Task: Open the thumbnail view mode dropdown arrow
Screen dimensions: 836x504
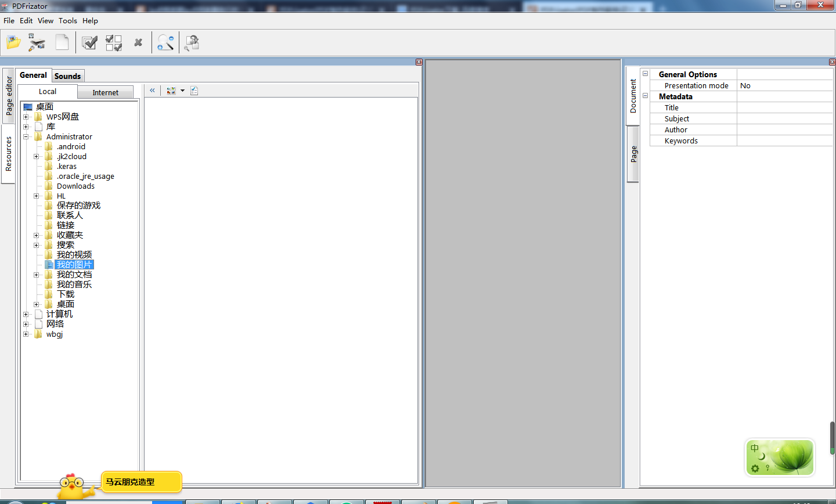Action: coord(182,91)
